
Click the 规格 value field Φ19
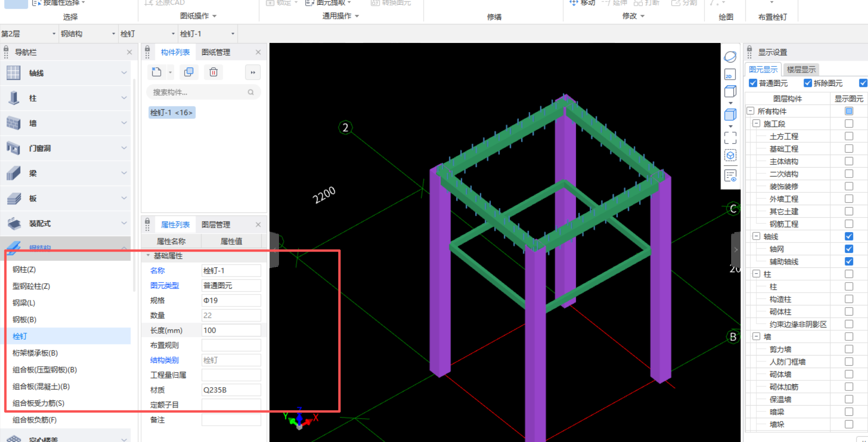231,300
